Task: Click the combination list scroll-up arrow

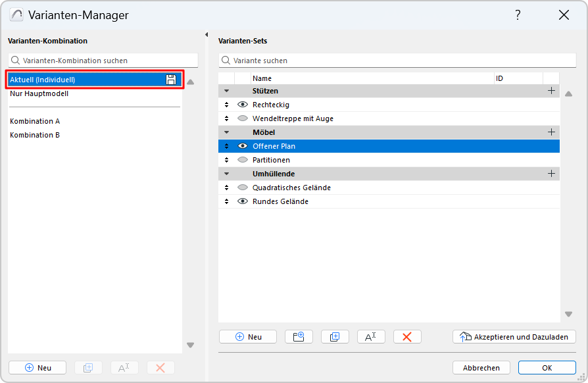Action: [191, 82]
